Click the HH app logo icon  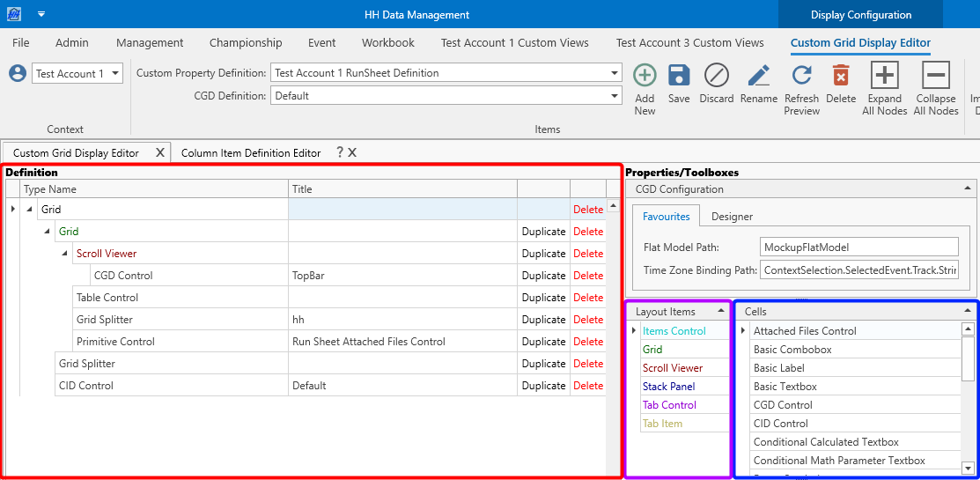tap(14, 14)
